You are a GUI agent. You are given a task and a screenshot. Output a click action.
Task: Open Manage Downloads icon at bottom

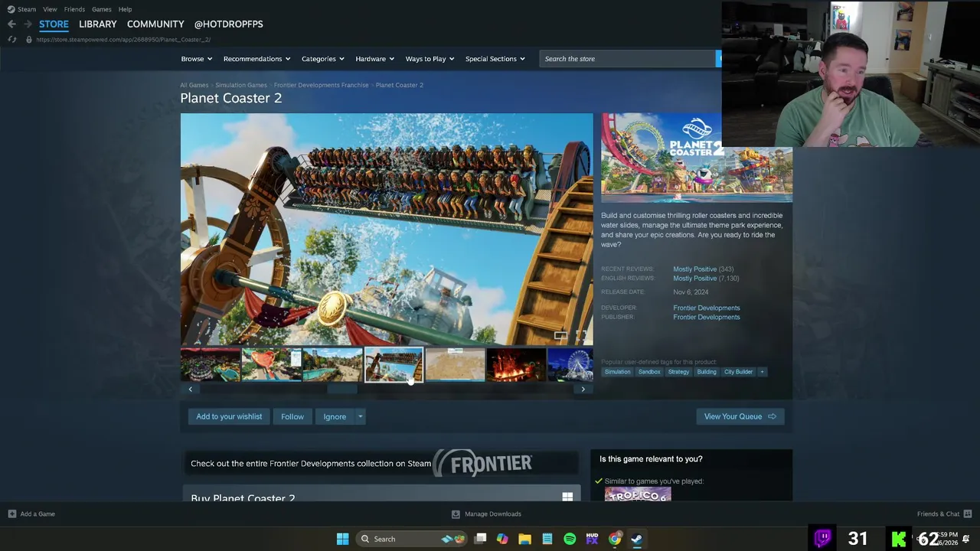[x=456, y=514]
